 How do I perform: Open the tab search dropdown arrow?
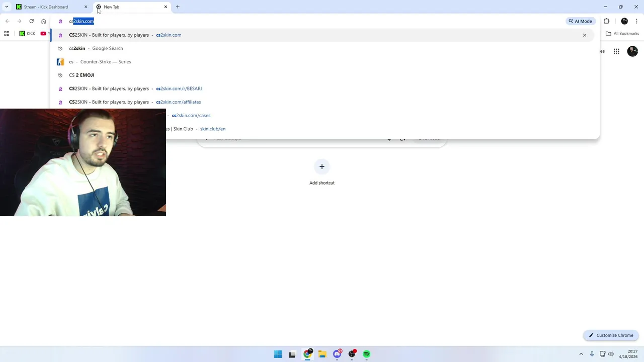point(7,7)
